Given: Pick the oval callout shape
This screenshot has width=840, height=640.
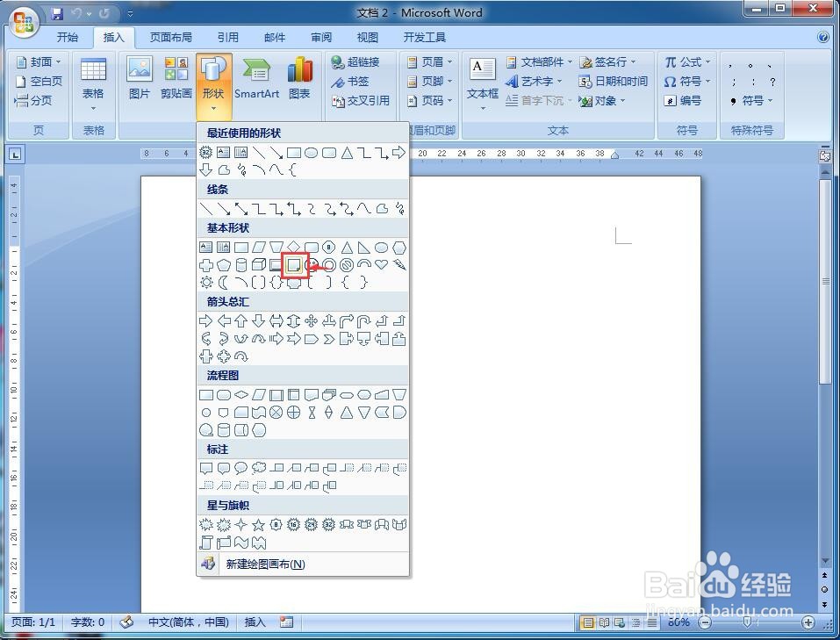Looking at the screenshot, I should (x=241, y=468).
